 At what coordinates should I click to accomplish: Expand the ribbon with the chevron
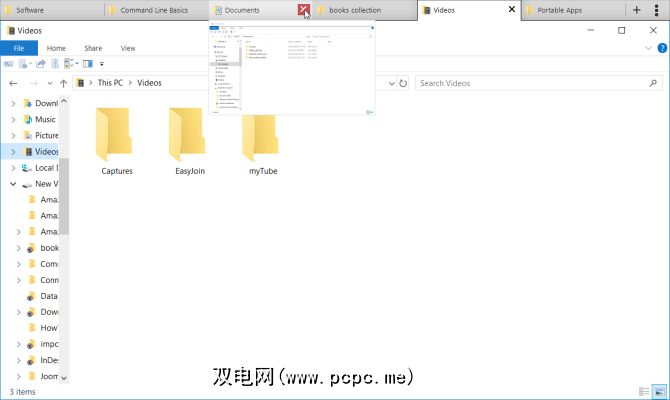[648, 48]
